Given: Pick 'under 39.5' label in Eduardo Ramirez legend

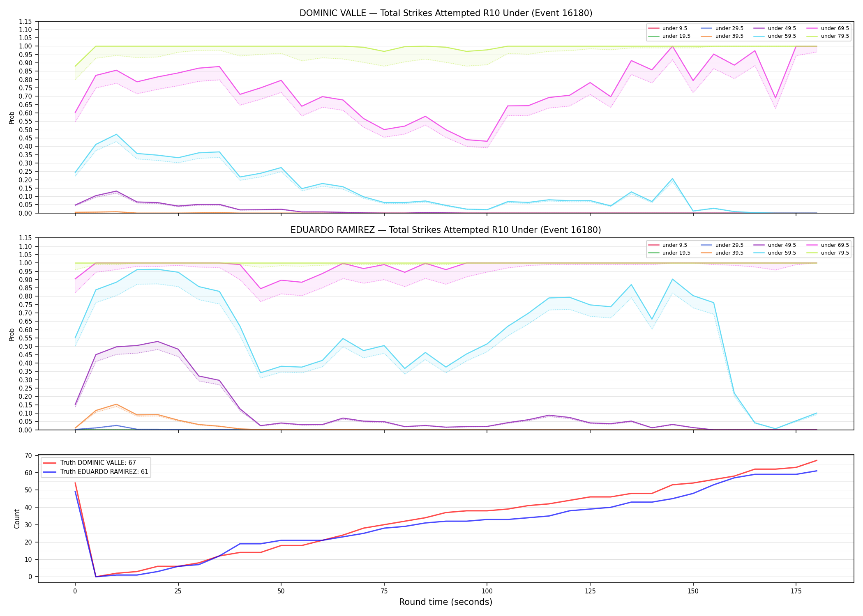Looking at the screenshot, I should (x=729, y=253).
